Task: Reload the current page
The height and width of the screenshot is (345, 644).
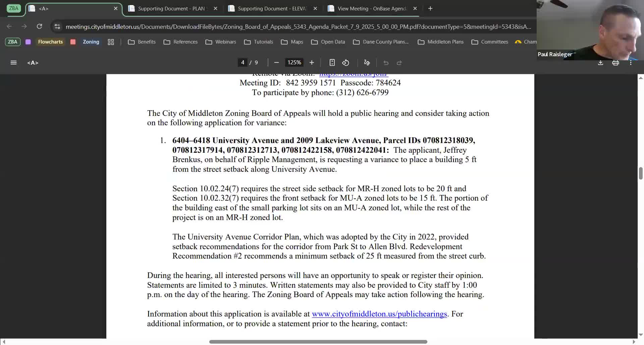Action: (39, 26)
